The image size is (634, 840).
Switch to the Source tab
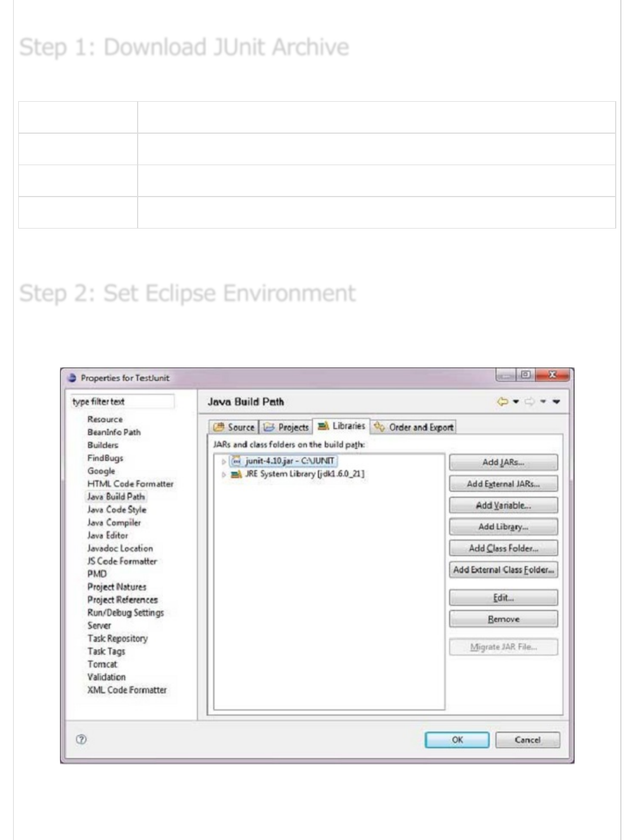click(234, 427)
